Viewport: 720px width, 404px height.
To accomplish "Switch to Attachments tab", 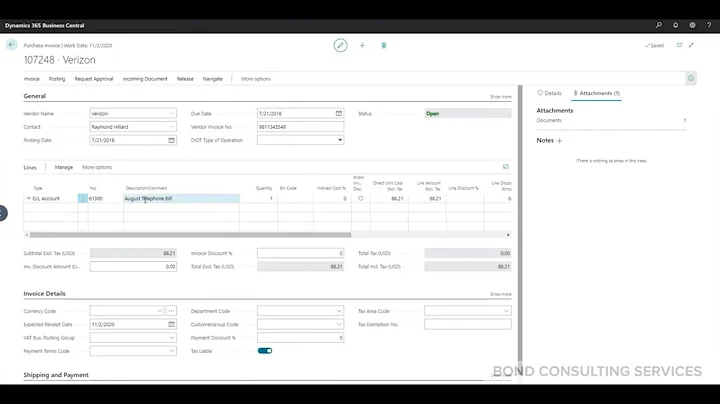I will click(596, 93).
